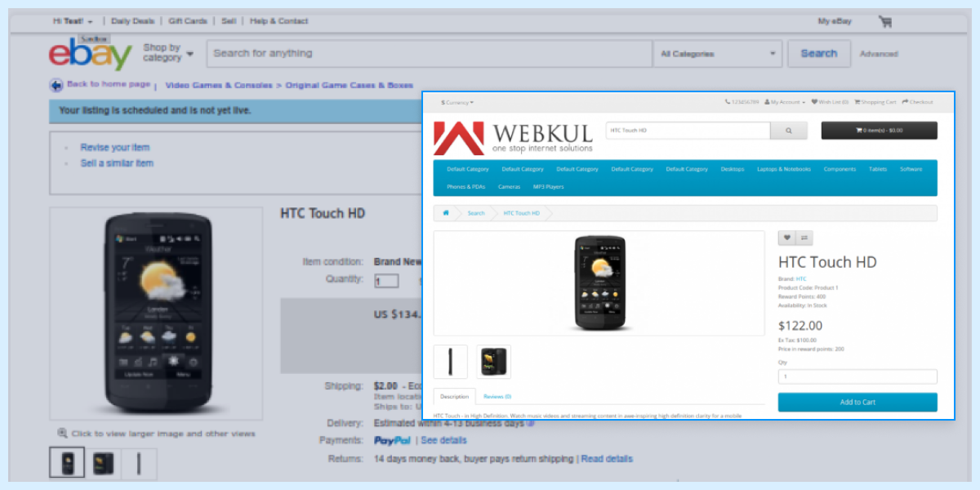Click the magnifier search icon in Webkul store
The height and width of the screenshot is (490, 980).
click(x=787, y=130)
